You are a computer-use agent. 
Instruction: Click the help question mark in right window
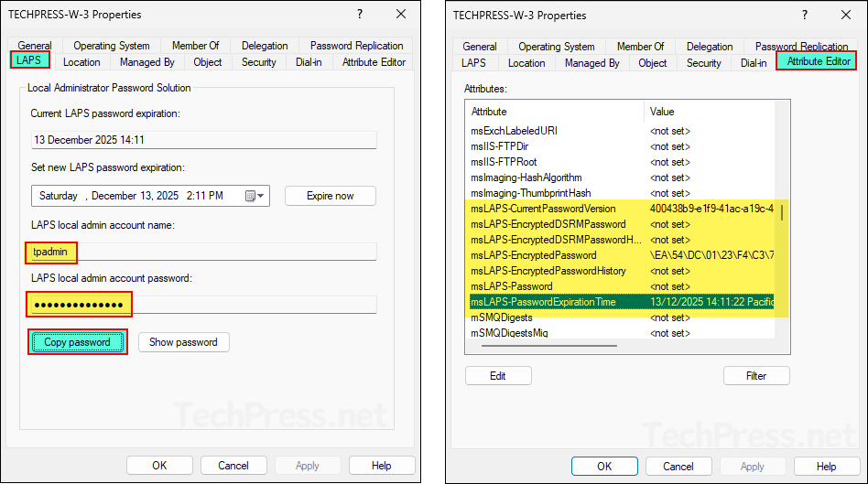coord(805,15)
